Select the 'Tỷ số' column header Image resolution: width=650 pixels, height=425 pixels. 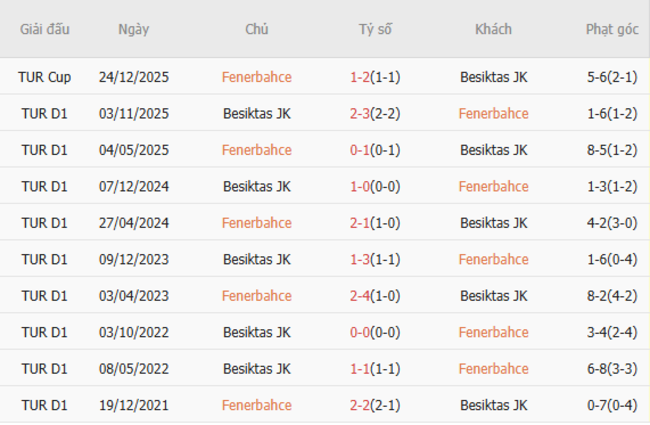[x=375, y=29]
